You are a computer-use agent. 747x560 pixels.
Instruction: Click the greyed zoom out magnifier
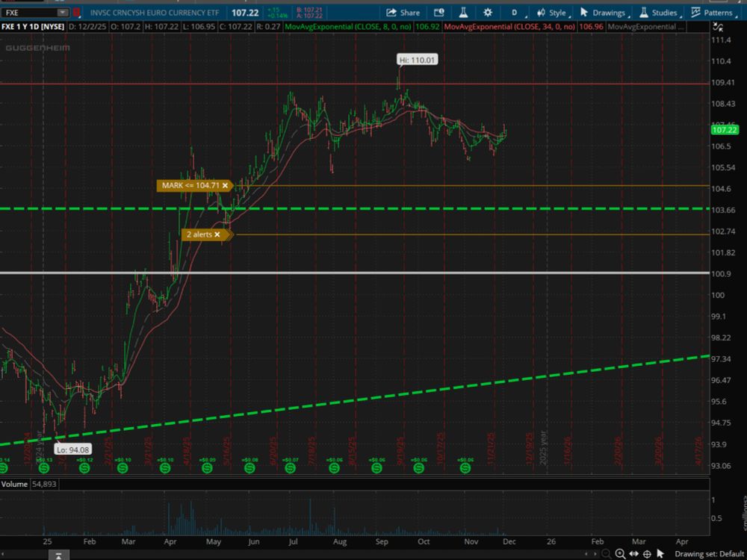click(606, 553)
